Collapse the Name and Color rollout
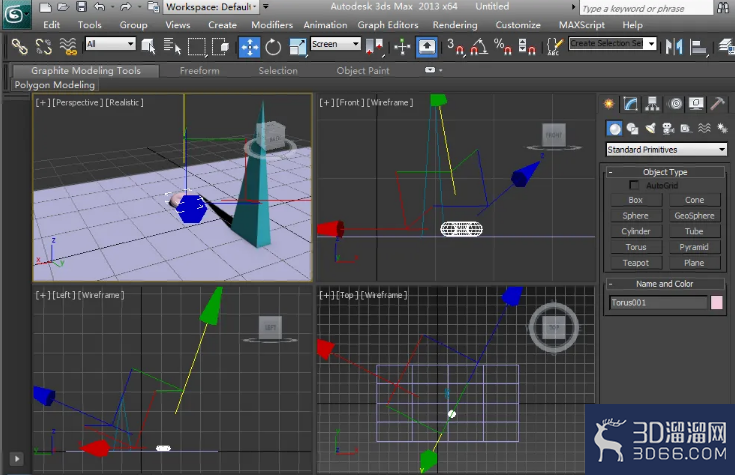Screen dimensions: 735x475 pos(665,284)
